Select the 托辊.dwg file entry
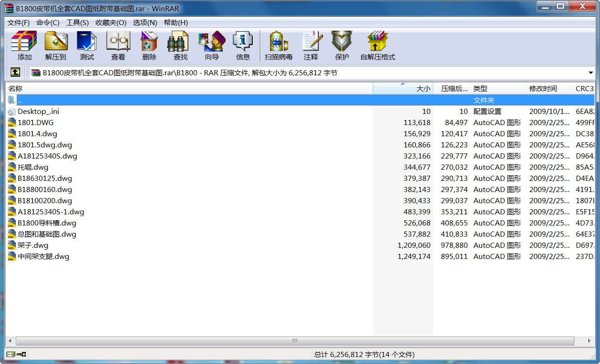This screenshot has height=364, width=600. [33, 167]
